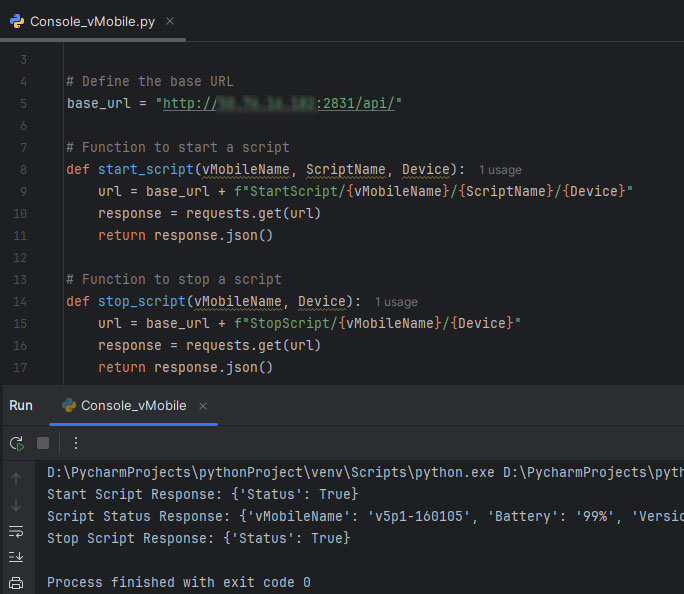The width and height of the screenshot is (684, 594).
Task: Click the vMobileName parameter of start_script
Action: (x=246, y=169)
